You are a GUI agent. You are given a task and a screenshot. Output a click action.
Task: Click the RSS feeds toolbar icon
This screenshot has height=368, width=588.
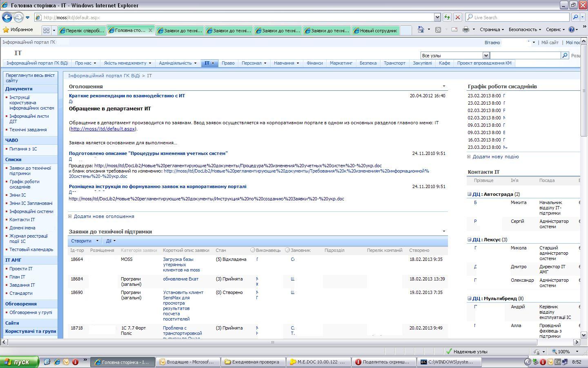tap(438, 29)
